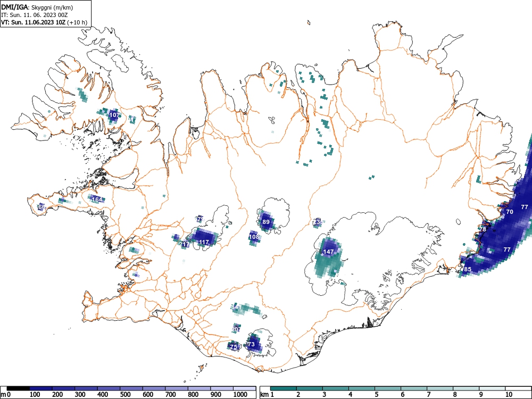Click the teal swatch between km 4 and 5
The width and height of the screenshot is (532, 399).
click(362, 389)
